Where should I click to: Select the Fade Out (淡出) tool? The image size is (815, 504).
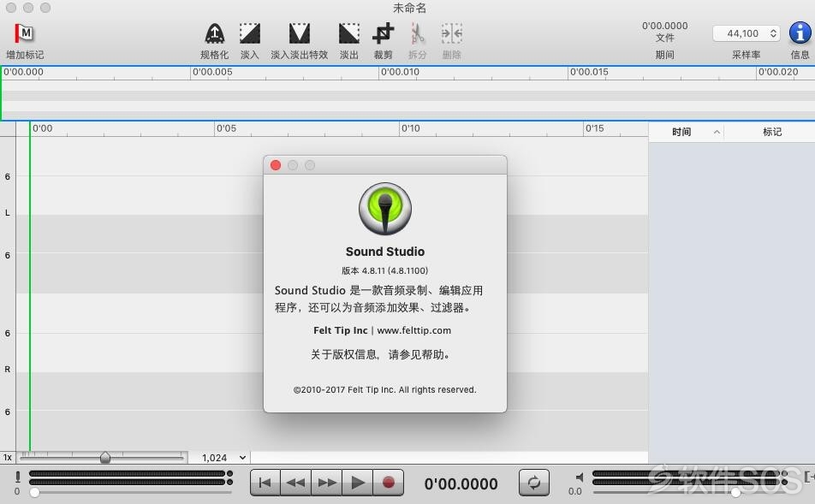tap(348, 33)
